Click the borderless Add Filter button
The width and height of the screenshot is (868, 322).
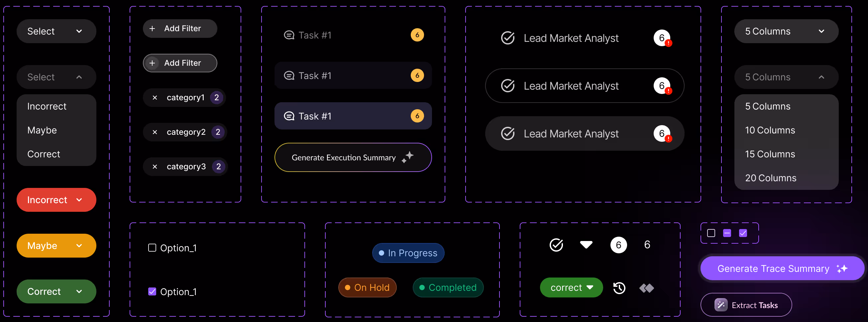[x=180, y=29]
